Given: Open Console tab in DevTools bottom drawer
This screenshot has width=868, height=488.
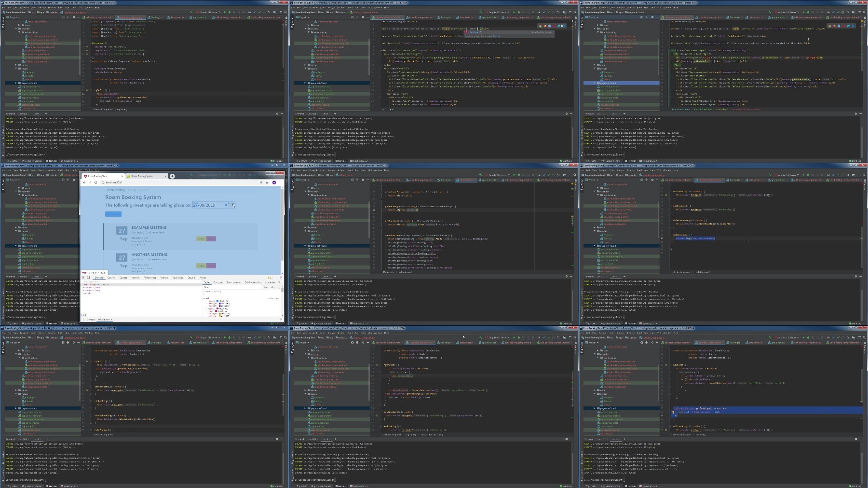Looking at the screenshot, I should (x=91, y=320).
